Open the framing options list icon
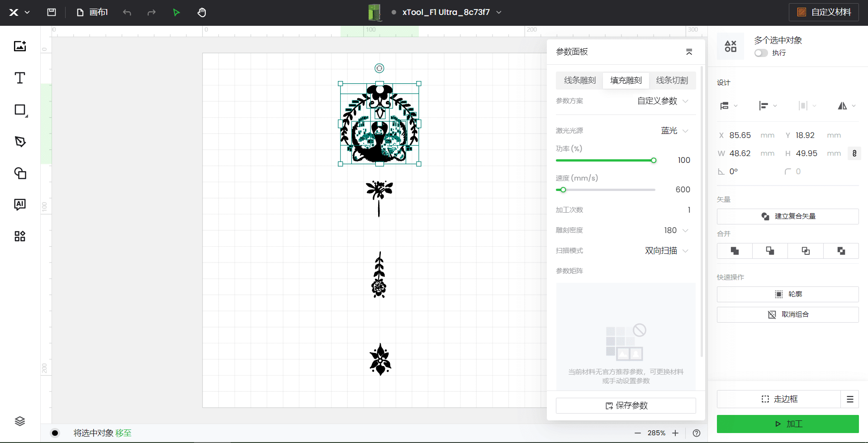Screen dimensions: 868x443 [x=850, y=399]
